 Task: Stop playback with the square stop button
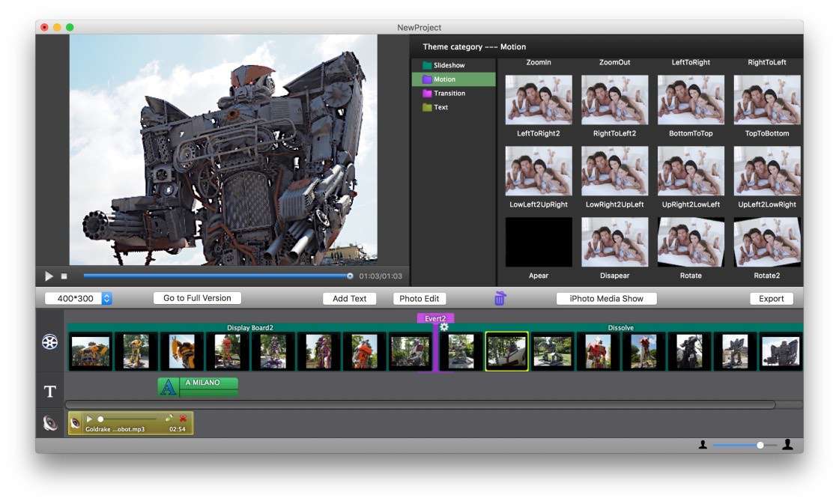coord(64,276)
